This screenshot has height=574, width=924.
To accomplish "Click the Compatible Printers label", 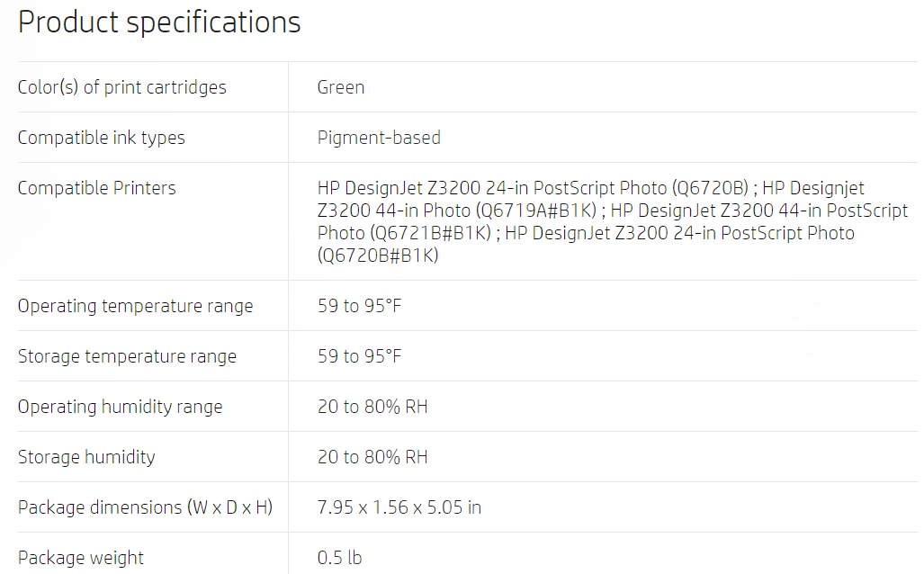I will click(96, 188).
